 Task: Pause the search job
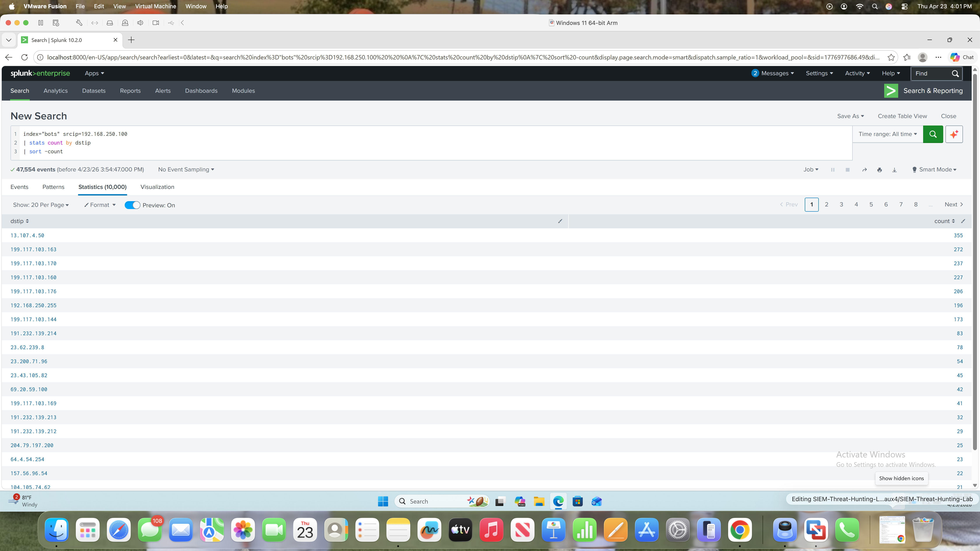click(x=833, y=170)
